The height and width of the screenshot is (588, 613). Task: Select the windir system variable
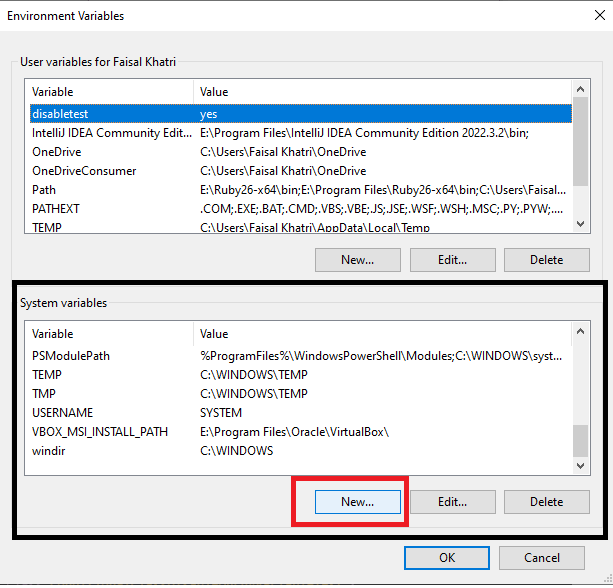click(301, 451)
